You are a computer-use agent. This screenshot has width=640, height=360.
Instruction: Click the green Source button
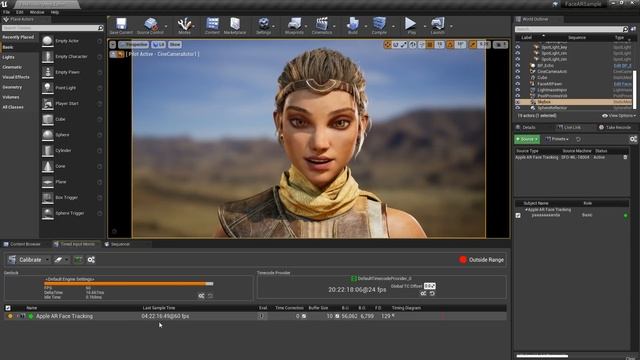click(x=527, y=139)
